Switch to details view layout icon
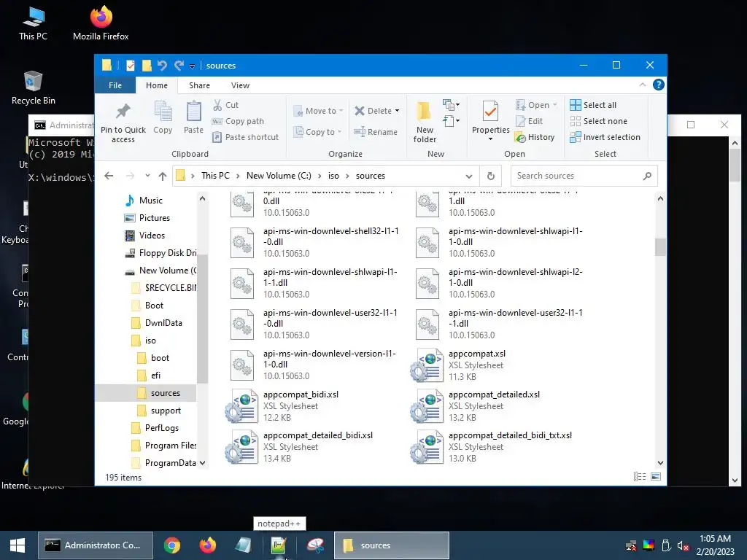The width and height of the screenshot is (747, 560). coord(639,477)
